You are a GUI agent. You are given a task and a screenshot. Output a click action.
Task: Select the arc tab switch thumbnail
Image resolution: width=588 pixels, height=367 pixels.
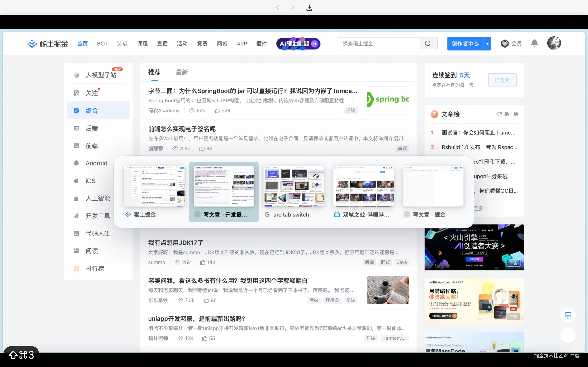coord(294,186)
